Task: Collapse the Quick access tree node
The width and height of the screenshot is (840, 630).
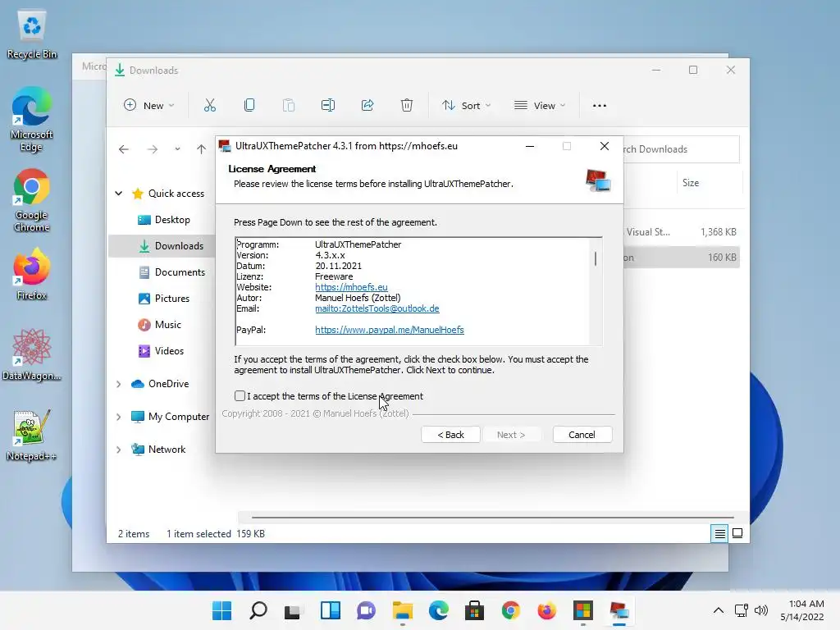Action: point(118,194)
